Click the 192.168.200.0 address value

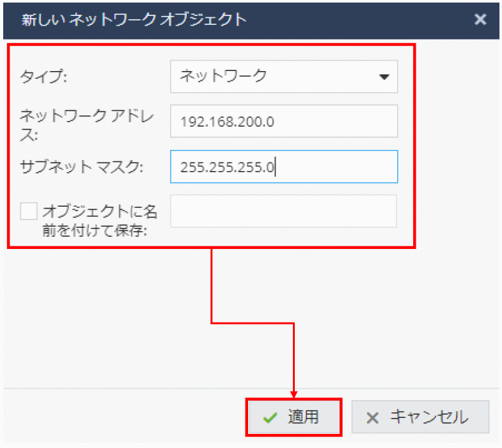tap(227, 122)
